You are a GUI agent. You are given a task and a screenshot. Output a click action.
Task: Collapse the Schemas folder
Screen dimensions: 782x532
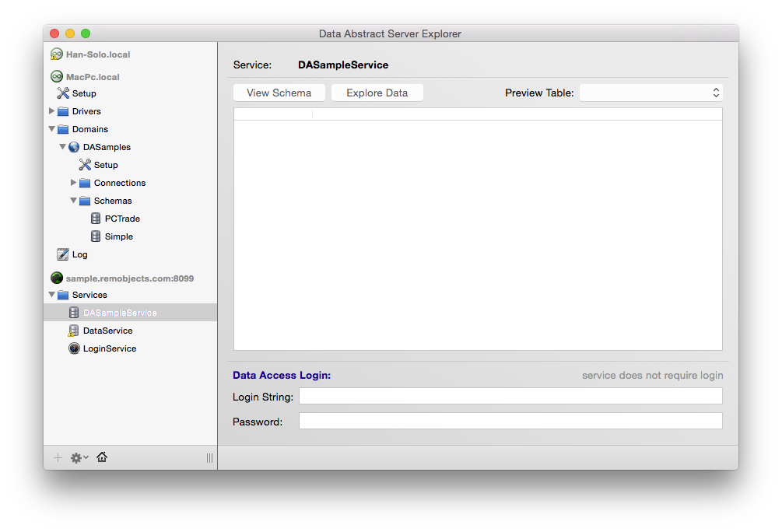(x=73, y=201)
